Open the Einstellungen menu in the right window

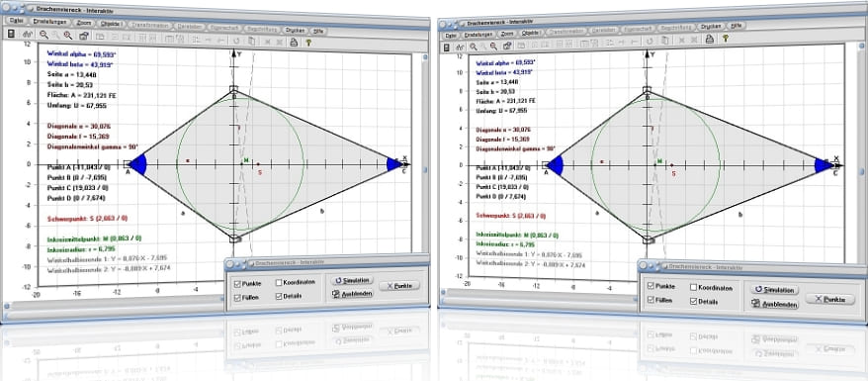tap(478, 34)
